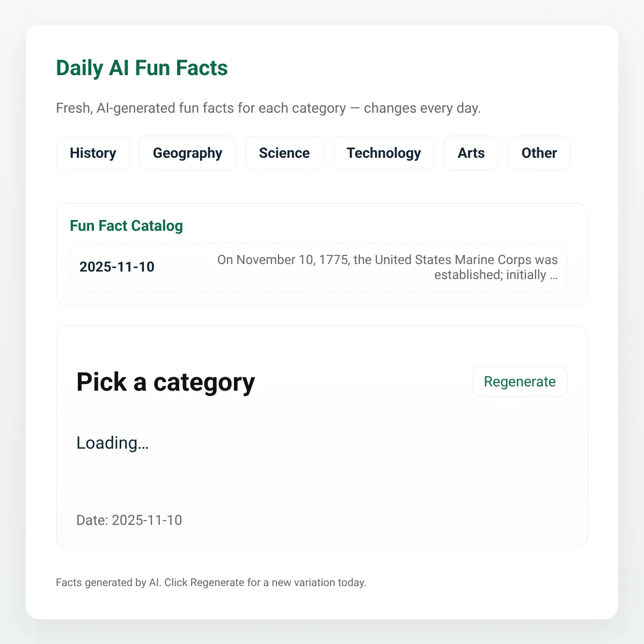Select the History category

tap(93, 153)
